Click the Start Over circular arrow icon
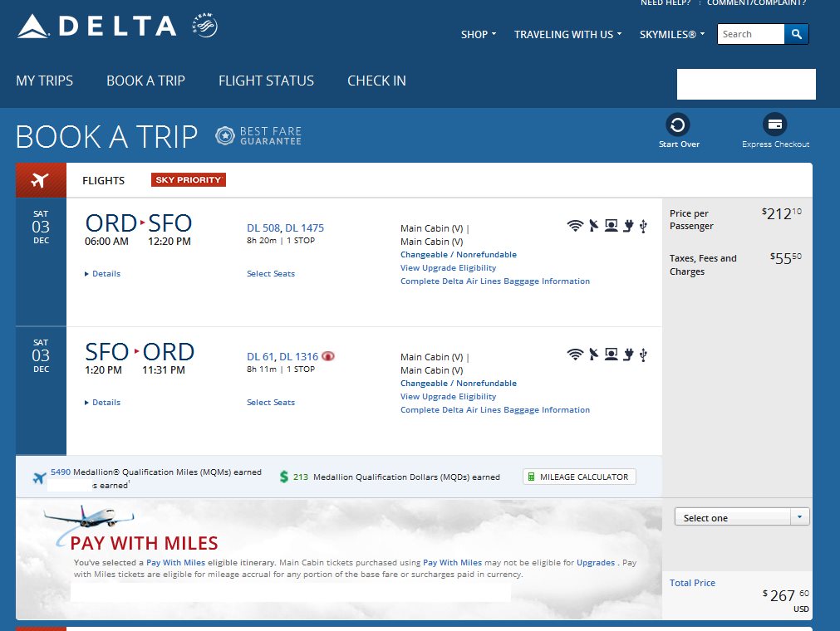The height and width of the screenshot is (631, 840). pos(678,125)
